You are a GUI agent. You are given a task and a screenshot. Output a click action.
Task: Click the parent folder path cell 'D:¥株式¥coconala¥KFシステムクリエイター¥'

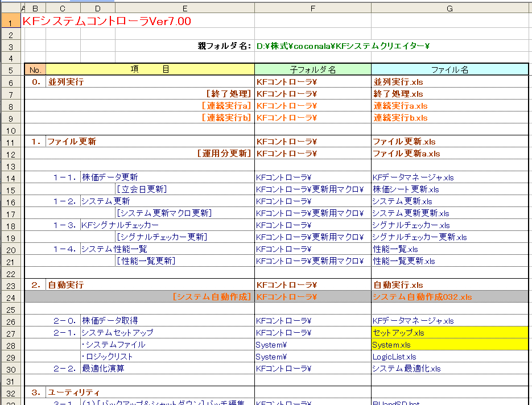[x=343, y=46]
